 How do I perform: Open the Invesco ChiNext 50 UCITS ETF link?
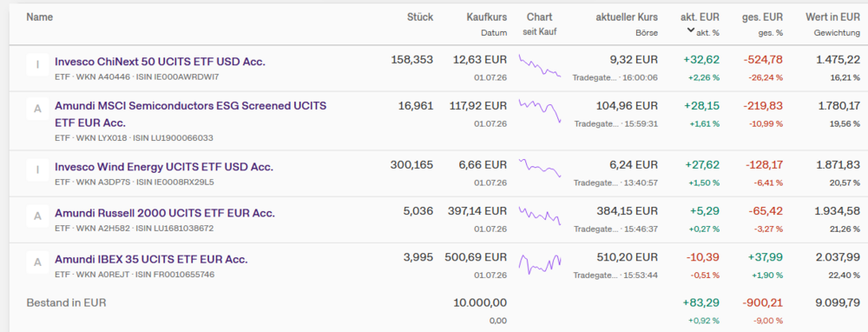[x=160, y=62]
